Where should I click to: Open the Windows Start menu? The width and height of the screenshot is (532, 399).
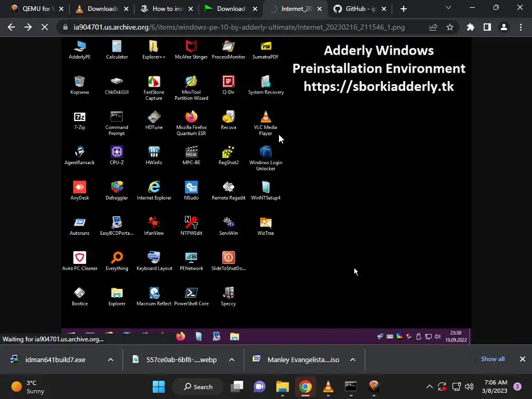click(158, 387)
